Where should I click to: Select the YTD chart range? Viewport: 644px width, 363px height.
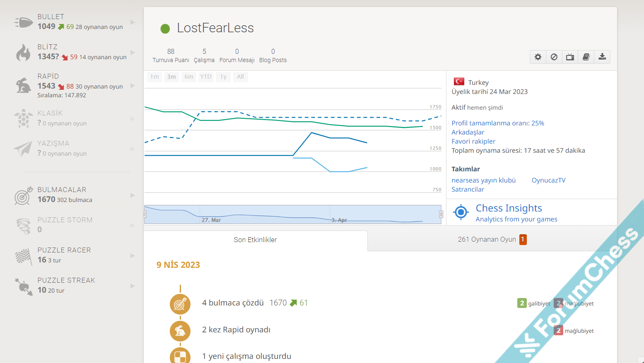click(206, 77)
